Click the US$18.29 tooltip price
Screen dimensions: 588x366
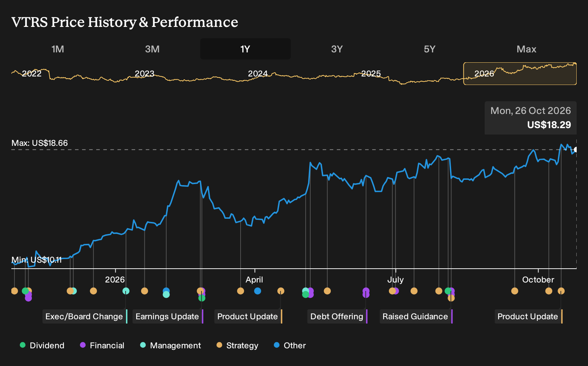(549, 125)
